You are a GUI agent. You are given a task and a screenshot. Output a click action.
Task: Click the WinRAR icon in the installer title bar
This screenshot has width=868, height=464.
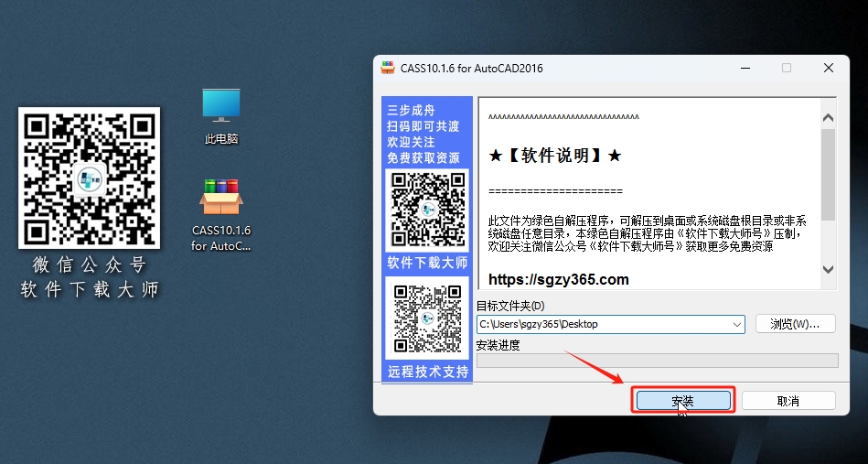pyautogui.click(x=388, y=68)
